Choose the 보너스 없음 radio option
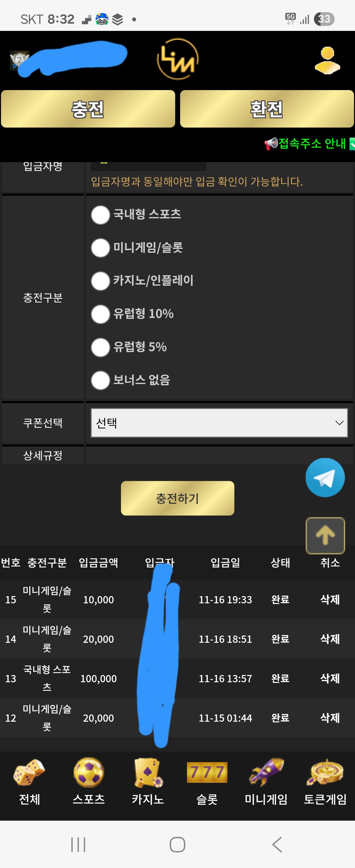The width and height of the screenshot is (355, 868). tap(100, 380)
